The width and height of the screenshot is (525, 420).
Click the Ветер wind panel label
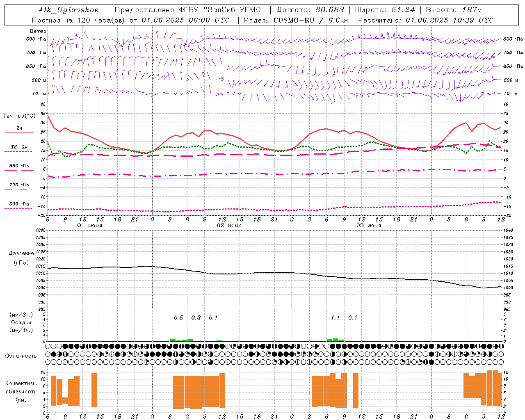click(x=38, y=31)
